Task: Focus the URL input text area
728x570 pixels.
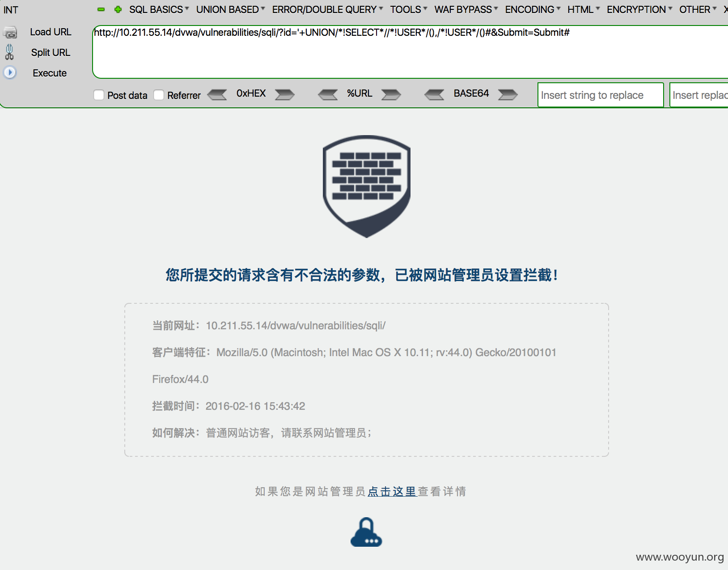Action: 410,52
